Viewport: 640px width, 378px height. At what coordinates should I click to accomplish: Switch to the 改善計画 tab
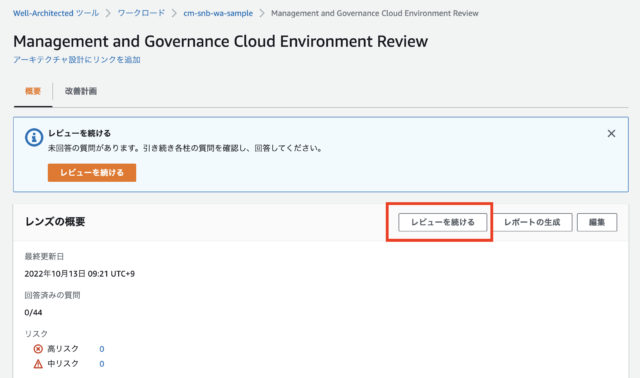[x=81, y=91]
